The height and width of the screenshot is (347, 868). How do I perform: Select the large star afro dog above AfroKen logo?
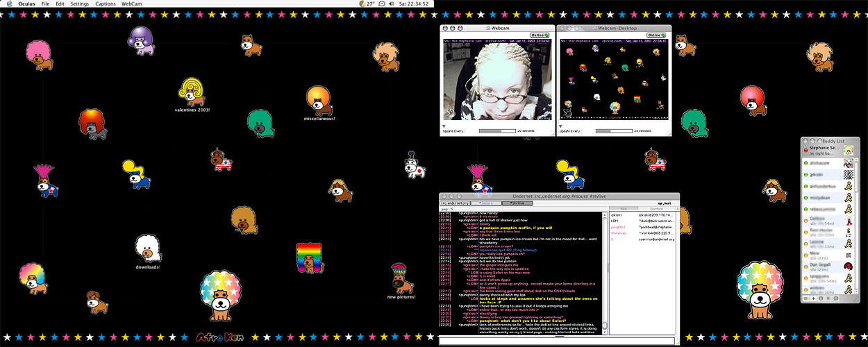point(222,296)
